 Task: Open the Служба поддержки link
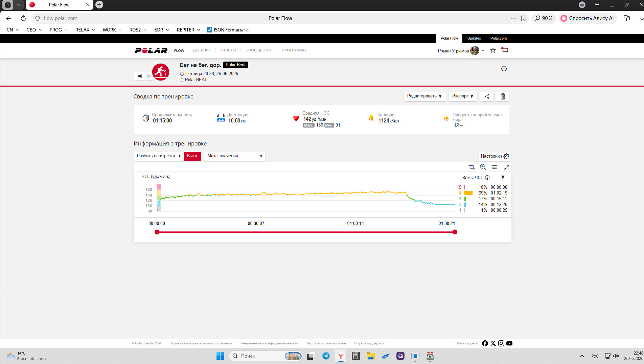click(369, 343)
